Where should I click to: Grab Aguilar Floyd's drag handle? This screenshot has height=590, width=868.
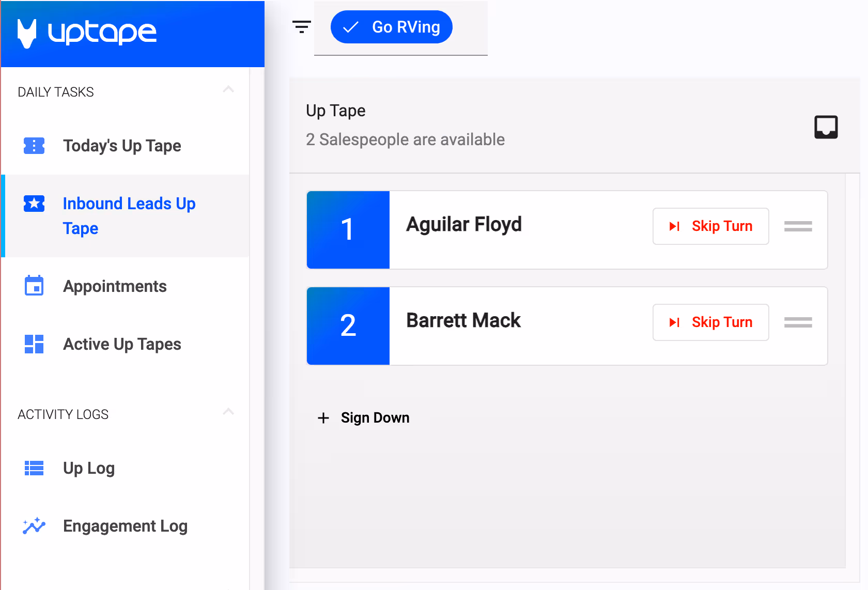[798, 226]
